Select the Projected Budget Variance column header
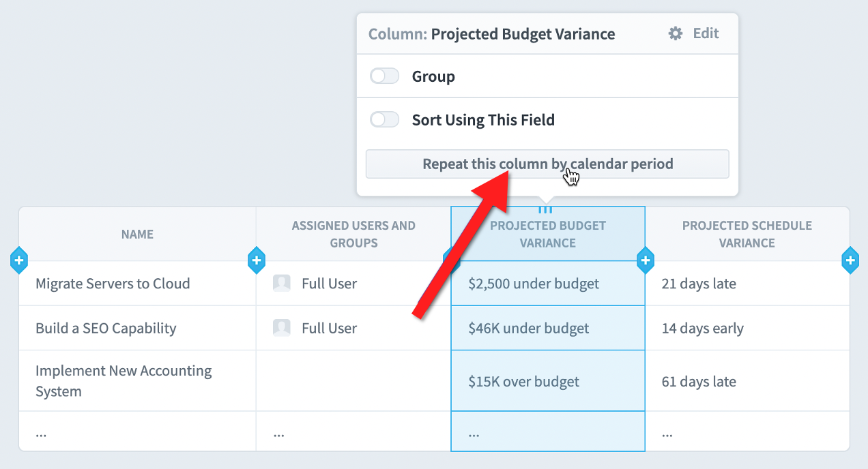The width and height of the screenshot is (868, 469). click(x=548, y=234)
